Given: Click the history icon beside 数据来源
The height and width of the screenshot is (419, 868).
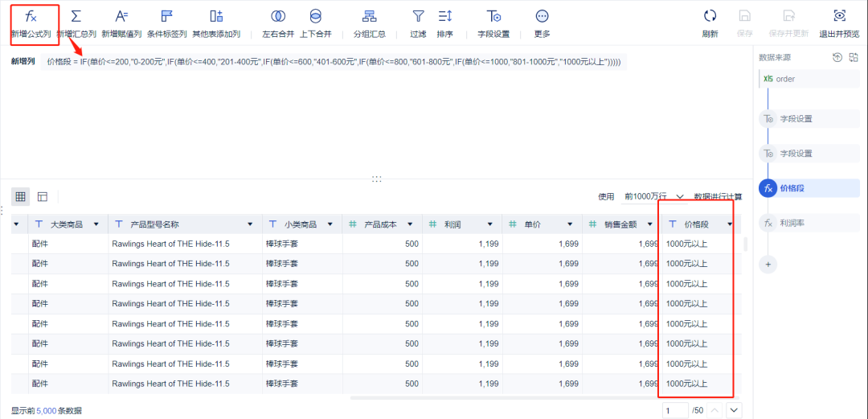Looking at the screenshot, I should 837,57.
